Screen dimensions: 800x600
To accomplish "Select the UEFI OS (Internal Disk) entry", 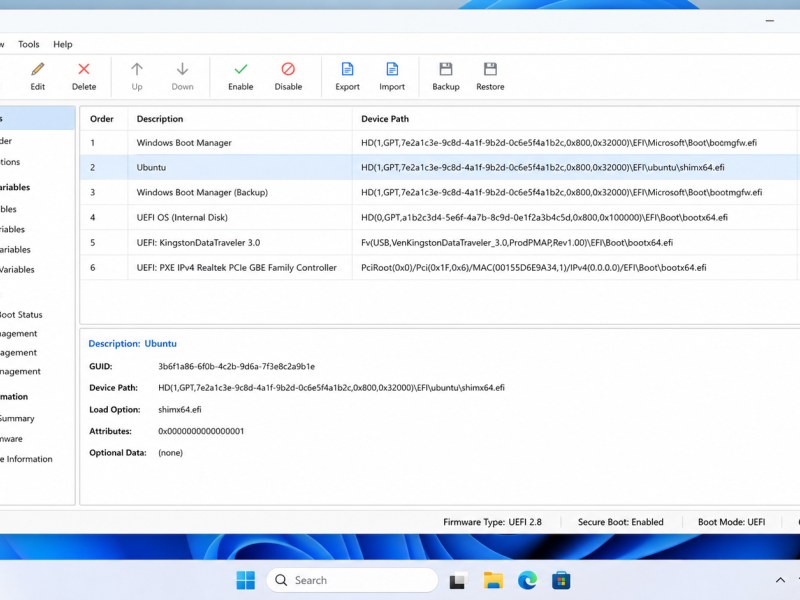I will pyautogui.click(x=440, y=217).
